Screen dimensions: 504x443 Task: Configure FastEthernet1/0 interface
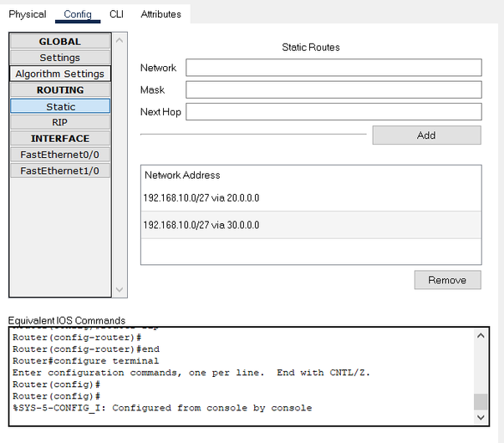pos(60,171)
